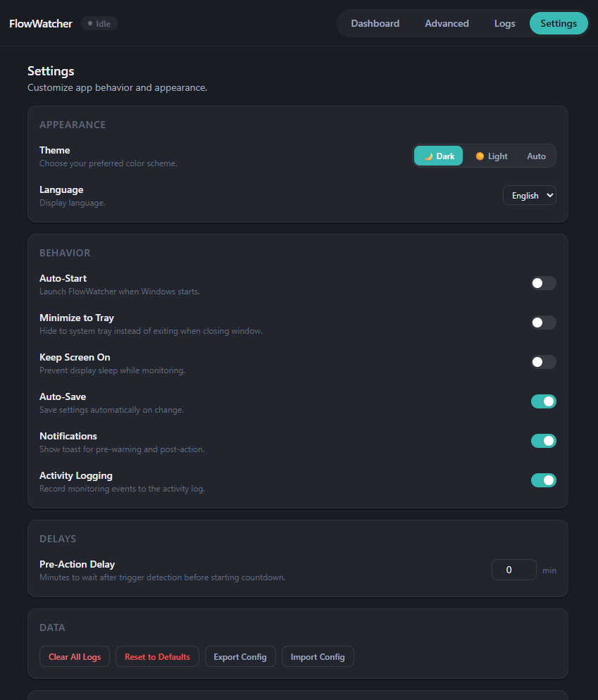Select the Auto theme option
Image resolution: width=598 pixels, height=700 pixels.
coord(536,156)
